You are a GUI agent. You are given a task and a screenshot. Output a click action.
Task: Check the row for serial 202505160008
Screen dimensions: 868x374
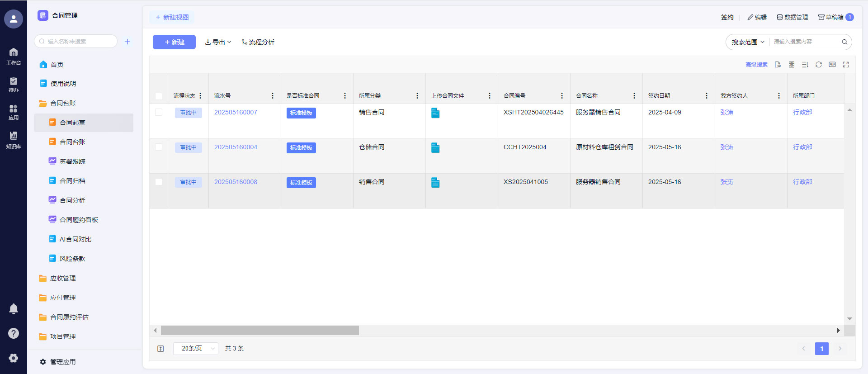tap(159, 182)
